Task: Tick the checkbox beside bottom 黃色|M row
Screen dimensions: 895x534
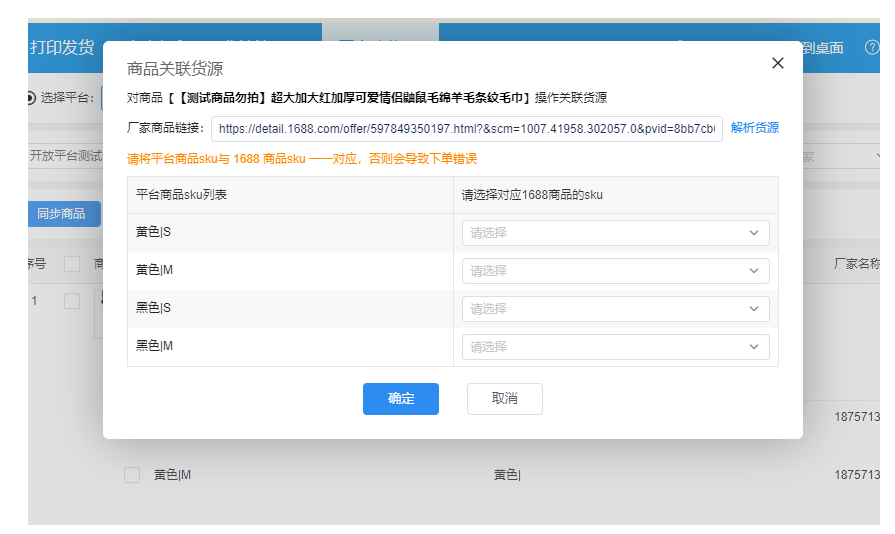Action: 132,475
